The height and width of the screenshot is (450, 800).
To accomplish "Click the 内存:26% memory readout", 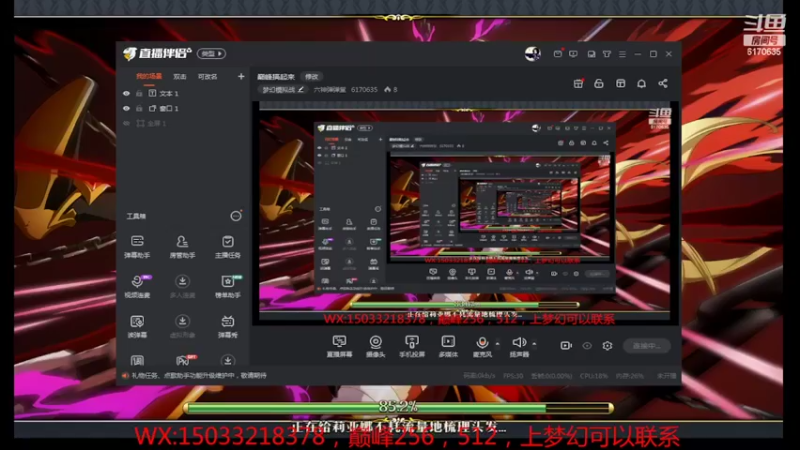I will [630, 376].
